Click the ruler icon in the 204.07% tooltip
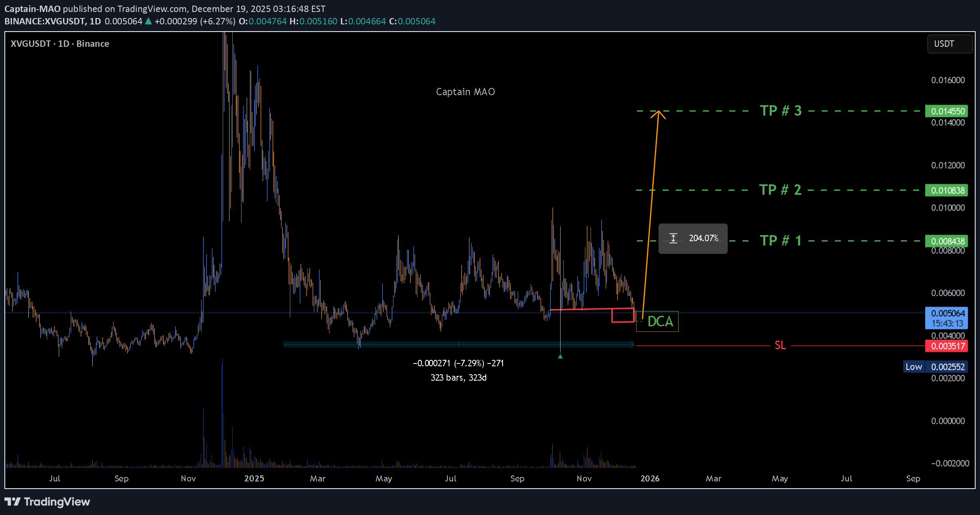 673,238
